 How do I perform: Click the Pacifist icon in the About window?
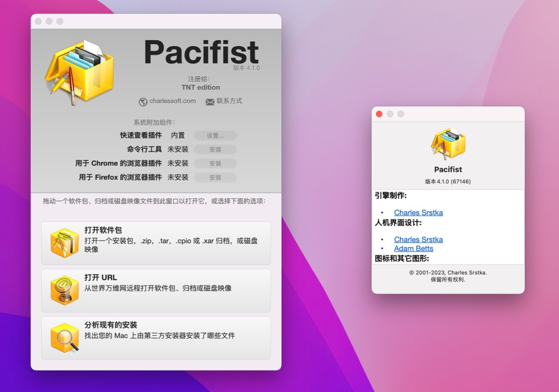point(448,144)
